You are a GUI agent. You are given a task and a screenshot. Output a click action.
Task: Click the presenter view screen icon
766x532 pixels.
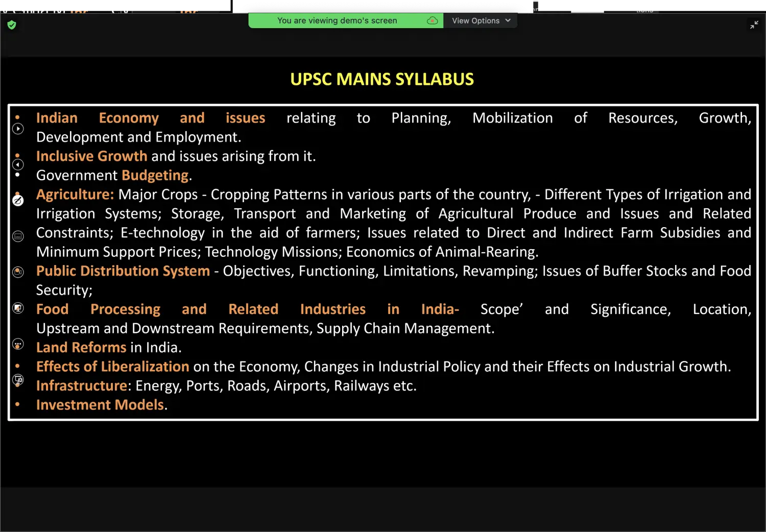[18, 308]
